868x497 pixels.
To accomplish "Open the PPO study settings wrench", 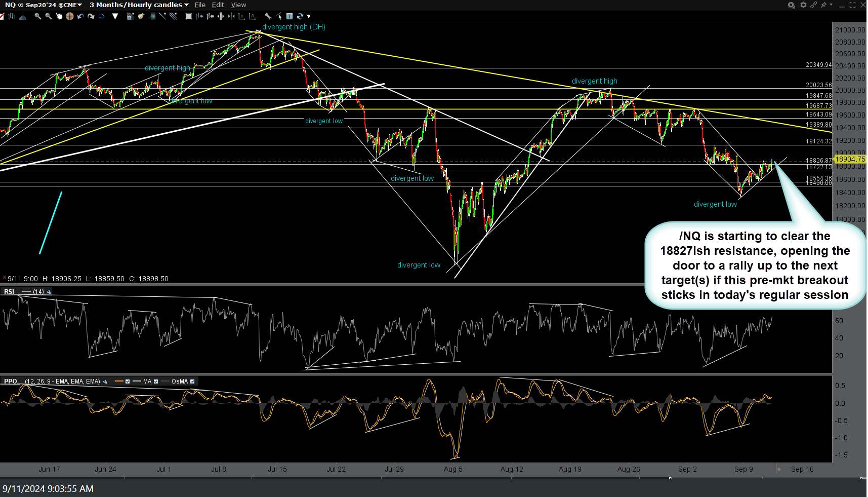I will [104, 381].
